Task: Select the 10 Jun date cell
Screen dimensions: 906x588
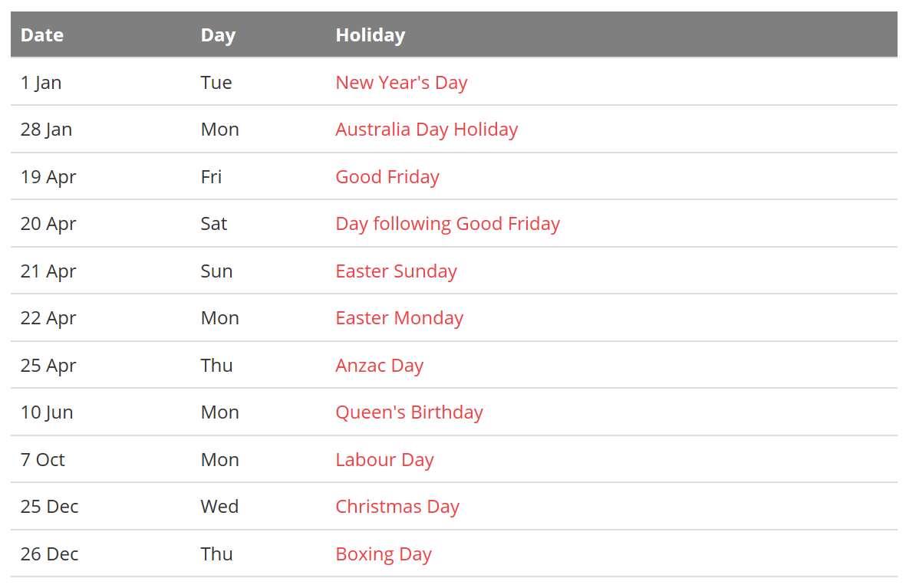Action: tap(47, 412)
